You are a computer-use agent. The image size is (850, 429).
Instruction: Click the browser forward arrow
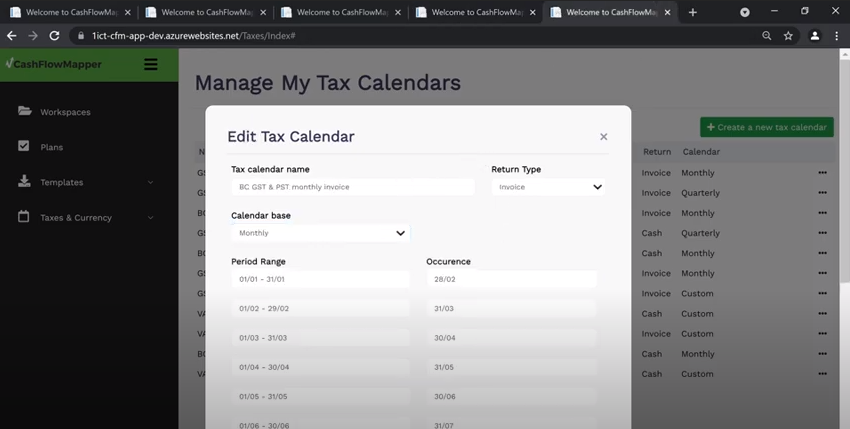click(33, 36)
